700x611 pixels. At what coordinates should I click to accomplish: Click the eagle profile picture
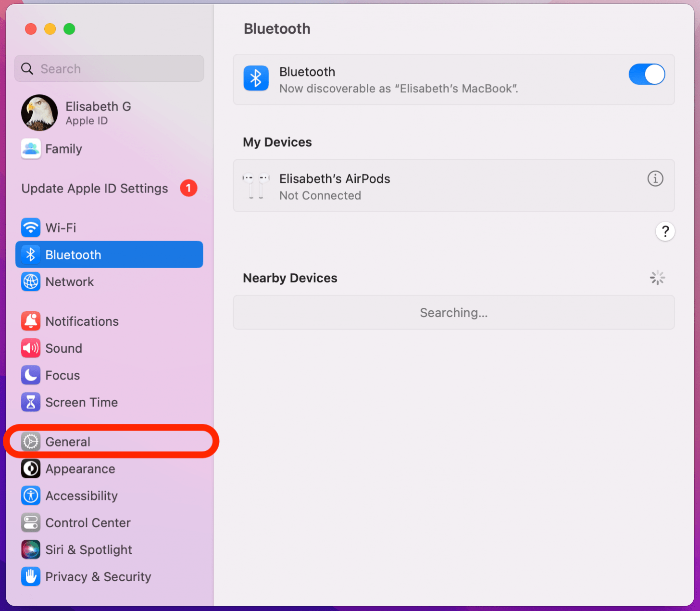(39, 113)
